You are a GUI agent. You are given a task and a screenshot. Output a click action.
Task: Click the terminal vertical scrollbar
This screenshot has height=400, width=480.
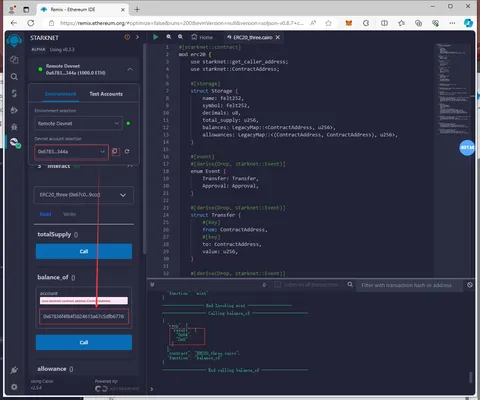[x=470, y=377]
